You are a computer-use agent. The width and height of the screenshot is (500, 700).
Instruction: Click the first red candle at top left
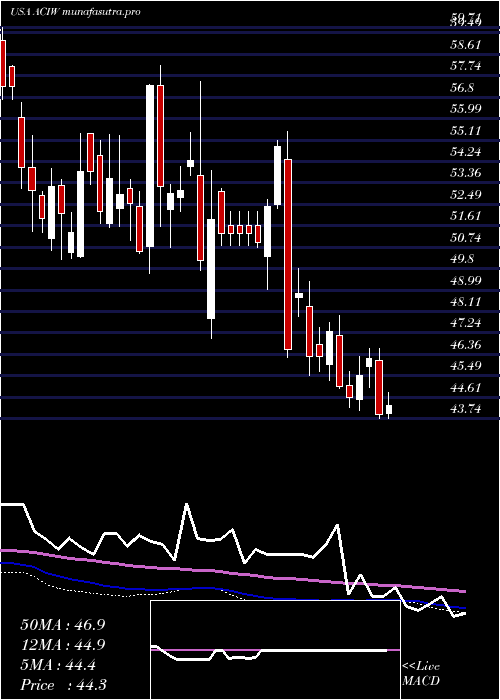pos(3,63)
